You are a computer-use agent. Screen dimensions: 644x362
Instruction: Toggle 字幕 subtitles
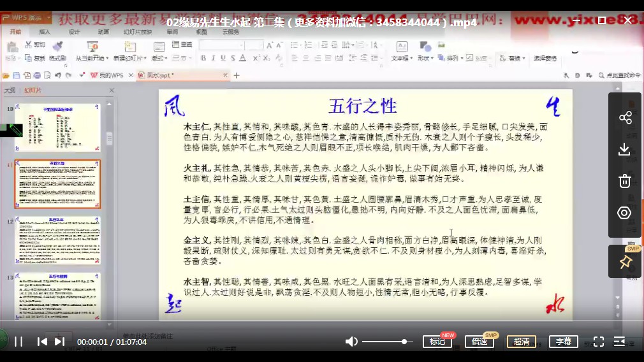tap(564, 342)
